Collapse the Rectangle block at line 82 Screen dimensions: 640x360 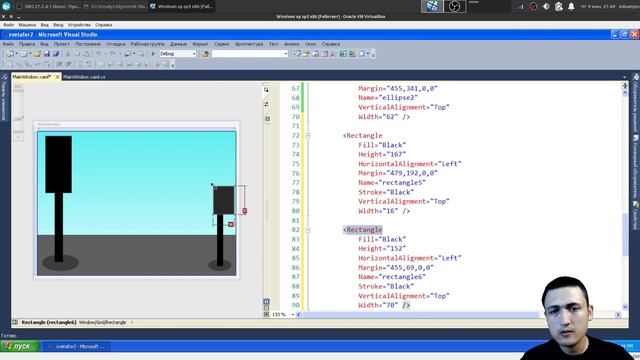tap(308, 230)
